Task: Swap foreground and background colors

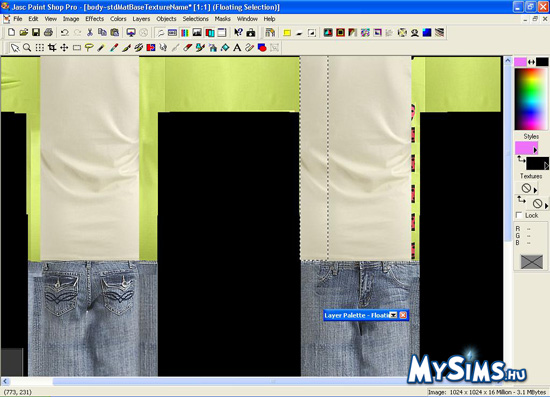Action: [531, 62]
